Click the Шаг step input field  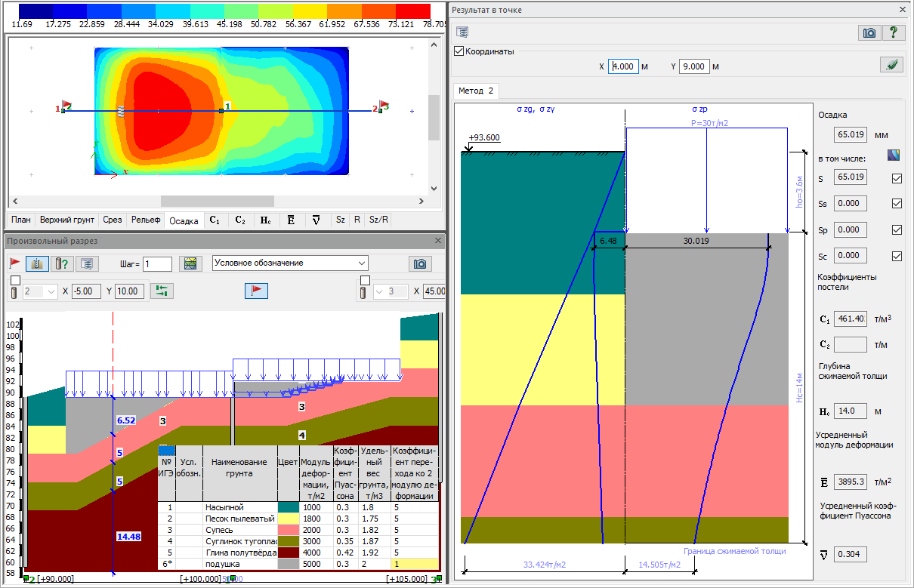158,263
